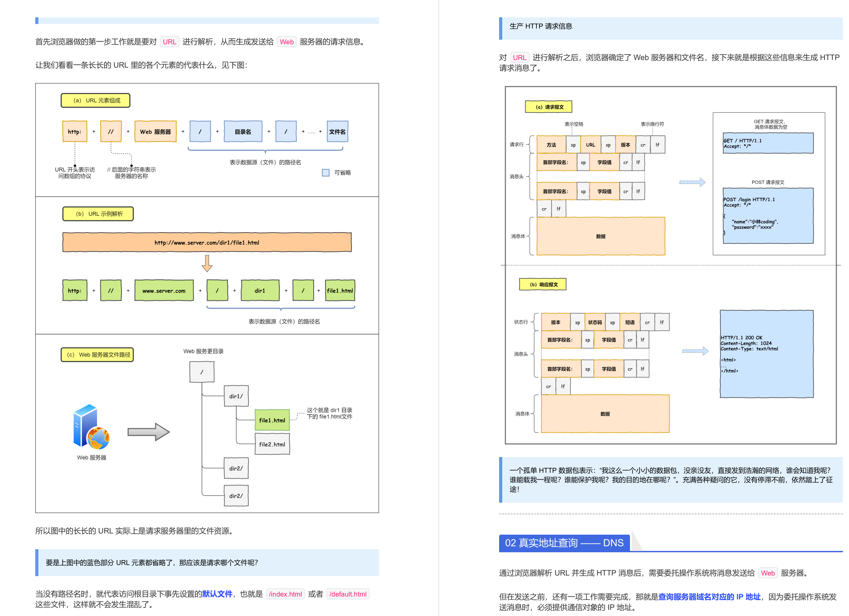Image resolution: width=849 pixels, height=616 pixels.
Task: Click the www.server.com green box
Action: coord(164,291)
